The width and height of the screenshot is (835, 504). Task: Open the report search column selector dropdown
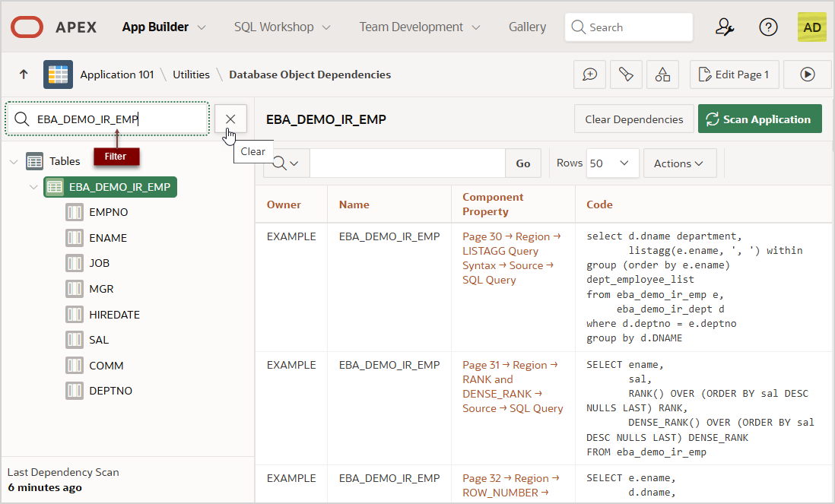(285, 163)
